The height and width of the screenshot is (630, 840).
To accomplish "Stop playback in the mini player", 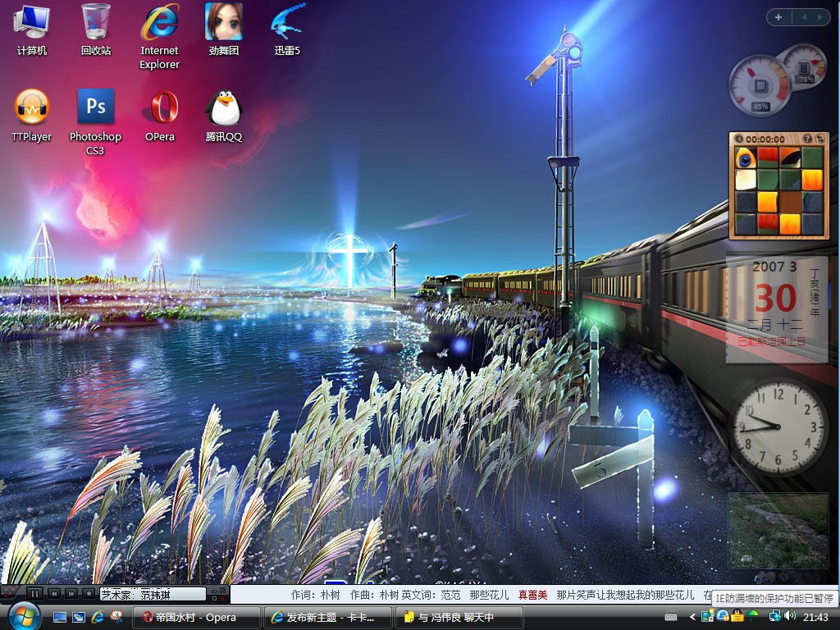I will 89,594.
